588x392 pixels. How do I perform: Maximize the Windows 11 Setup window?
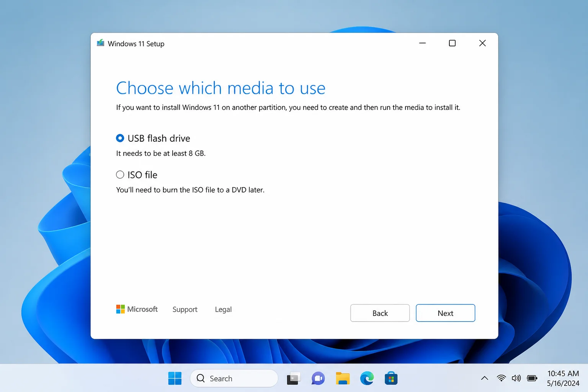click(x=452, y=43)
